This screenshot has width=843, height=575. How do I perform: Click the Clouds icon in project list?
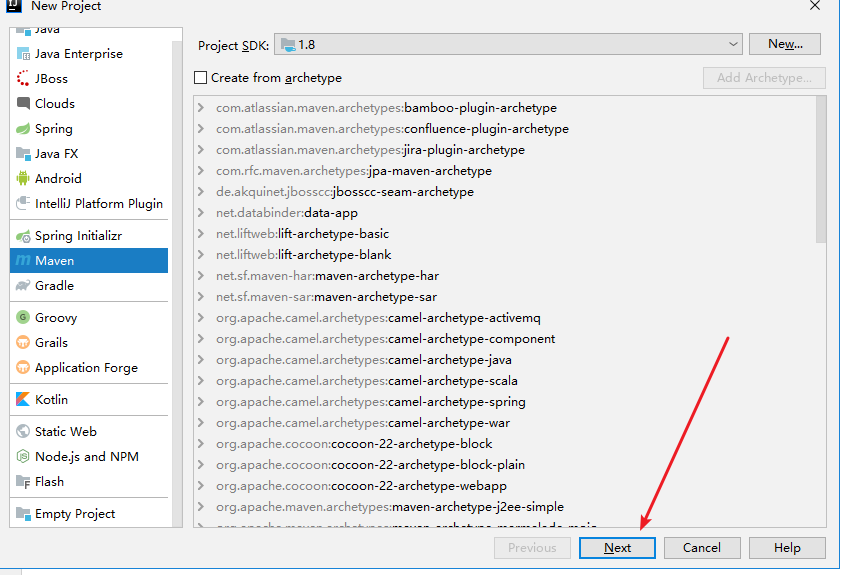[x=23, y=103]
